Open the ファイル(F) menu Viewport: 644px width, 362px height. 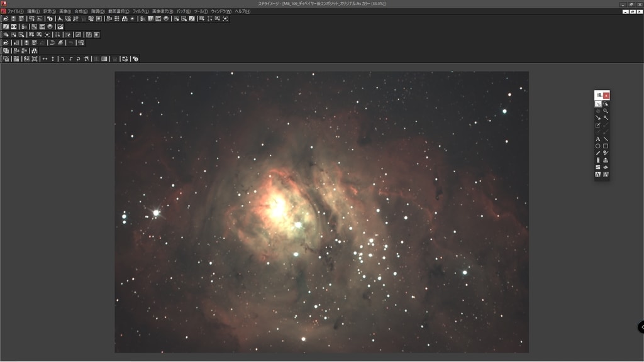16,11
